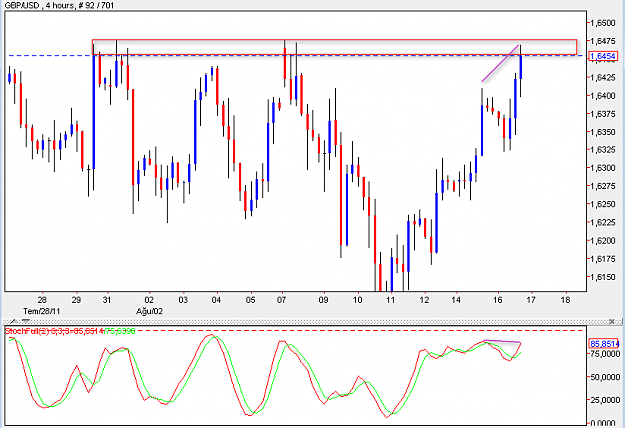Click the 16 date axis label

[497, 300]
